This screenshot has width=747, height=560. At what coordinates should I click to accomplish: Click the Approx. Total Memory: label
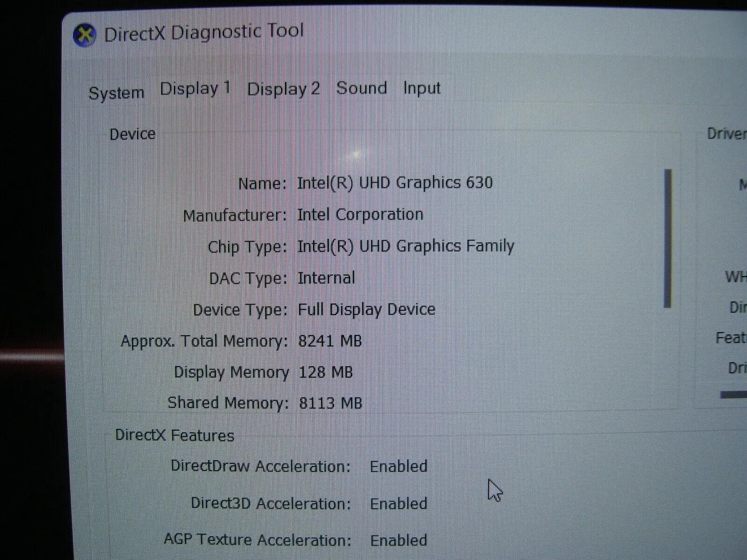pyautogui.click(x=204, y=341)
